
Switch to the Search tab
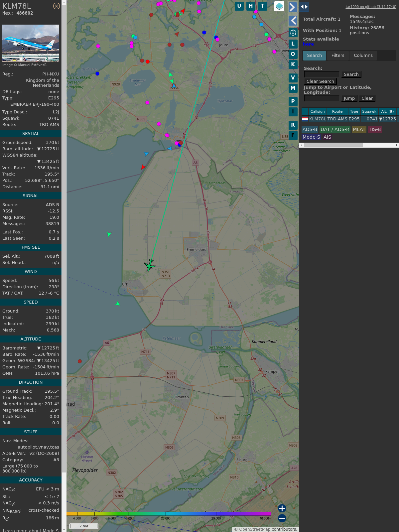[314, 56]
